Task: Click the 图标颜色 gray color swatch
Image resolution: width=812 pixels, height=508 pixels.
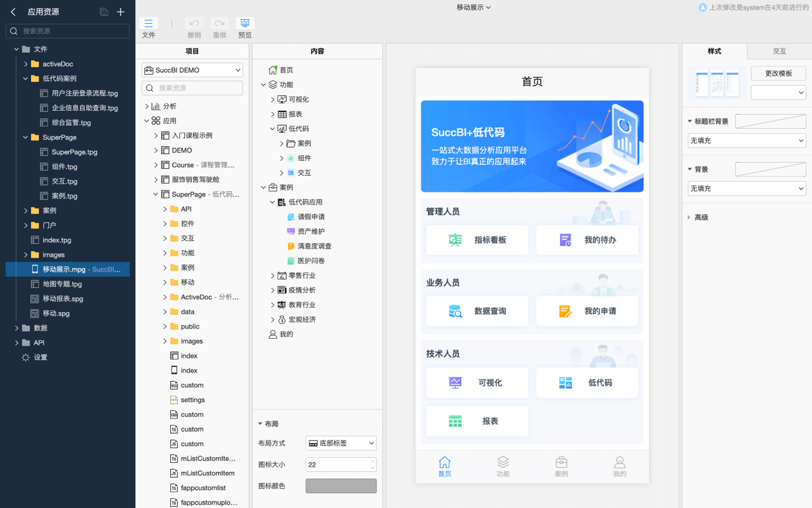Action: pos(341,485)
